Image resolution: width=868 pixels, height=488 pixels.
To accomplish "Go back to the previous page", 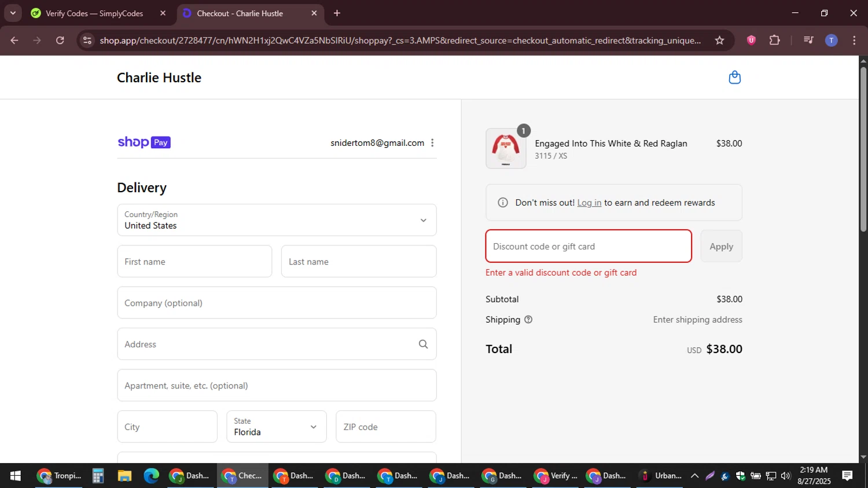I will coord(14,41).
